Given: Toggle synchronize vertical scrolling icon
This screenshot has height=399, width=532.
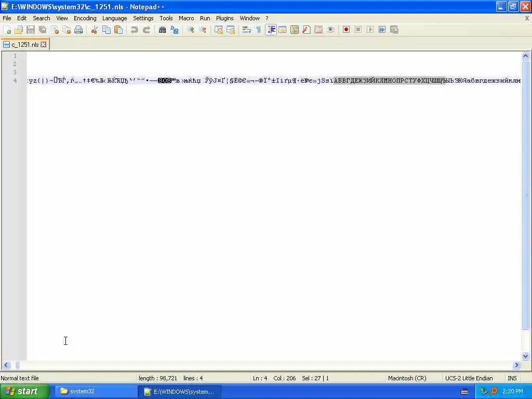Looking at the screenshot, I should click(x=219, y=30).
